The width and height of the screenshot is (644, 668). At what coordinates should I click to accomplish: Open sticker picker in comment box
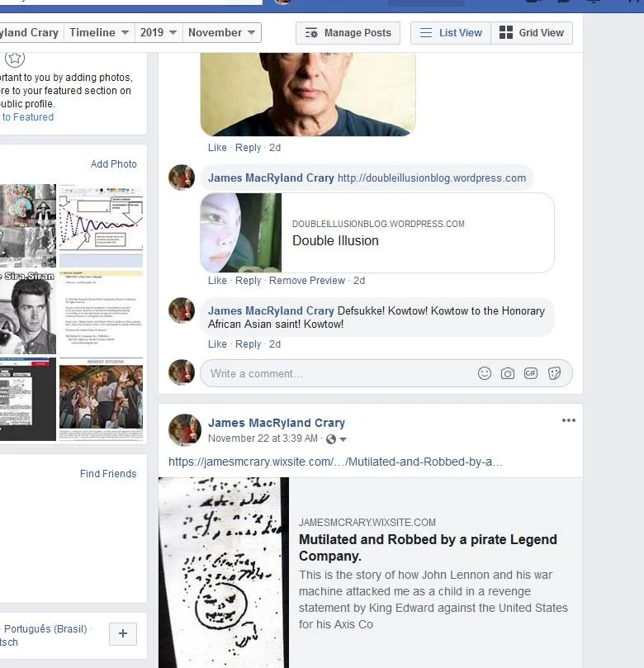tap(554, 373)
